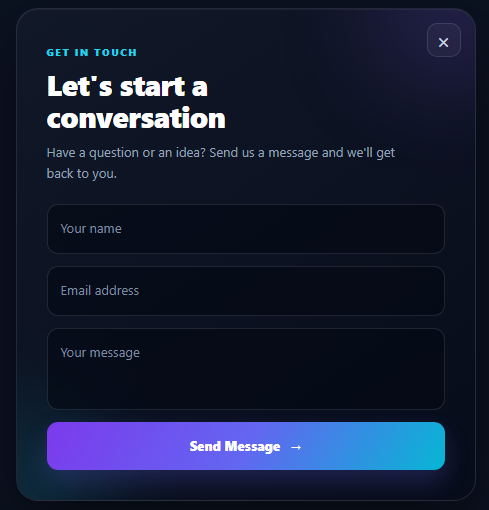Click the empty lower area of message box

pos(246,388)
